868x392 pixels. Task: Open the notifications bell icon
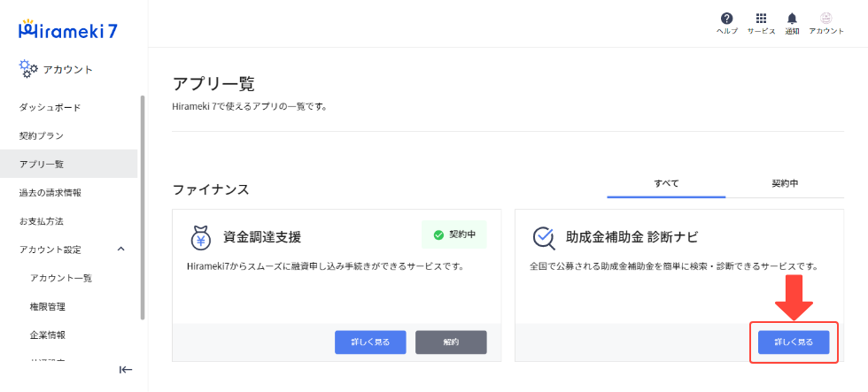pyautogui.click(x=792, y=19)
